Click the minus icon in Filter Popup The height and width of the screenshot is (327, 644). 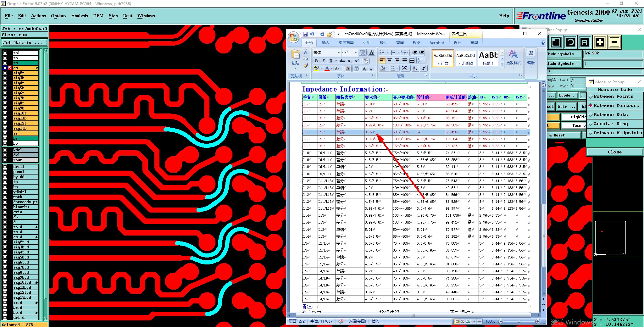tap(614, 42)
